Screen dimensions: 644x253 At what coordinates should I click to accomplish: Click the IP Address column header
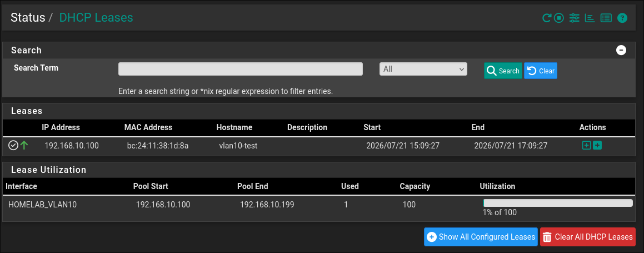pos(61,127)
